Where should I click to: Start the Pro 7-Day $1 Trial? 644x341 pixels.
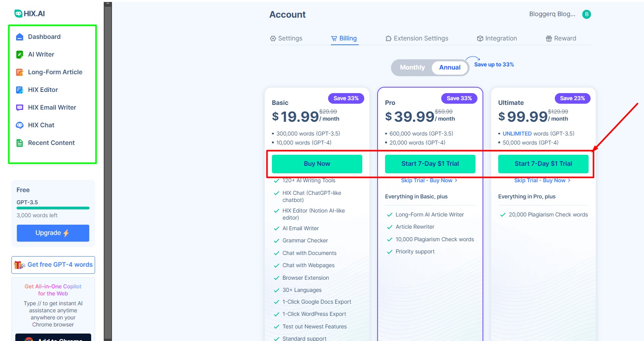(430, 164)
